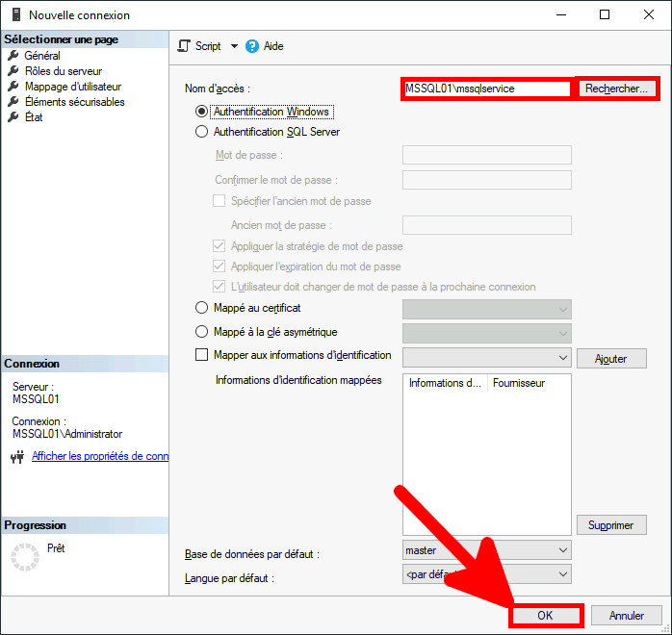Open the informations d'identification dropdown

487,358
